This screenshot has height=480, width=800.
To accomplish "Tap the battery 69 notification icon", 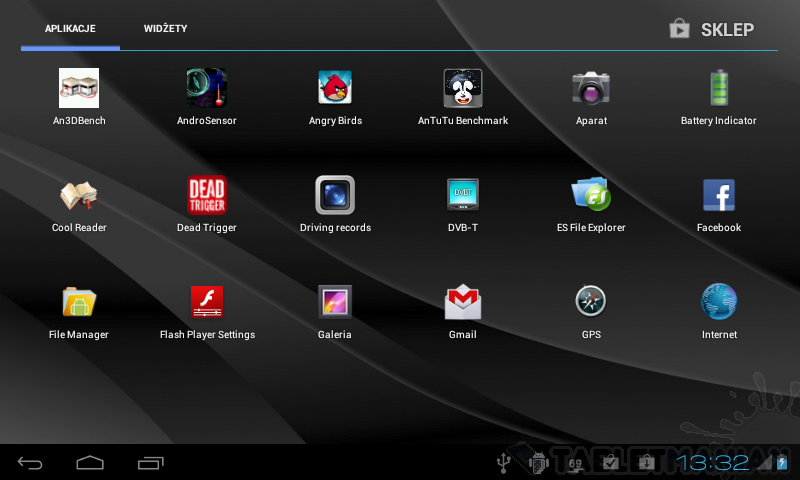I will point(575,464).
